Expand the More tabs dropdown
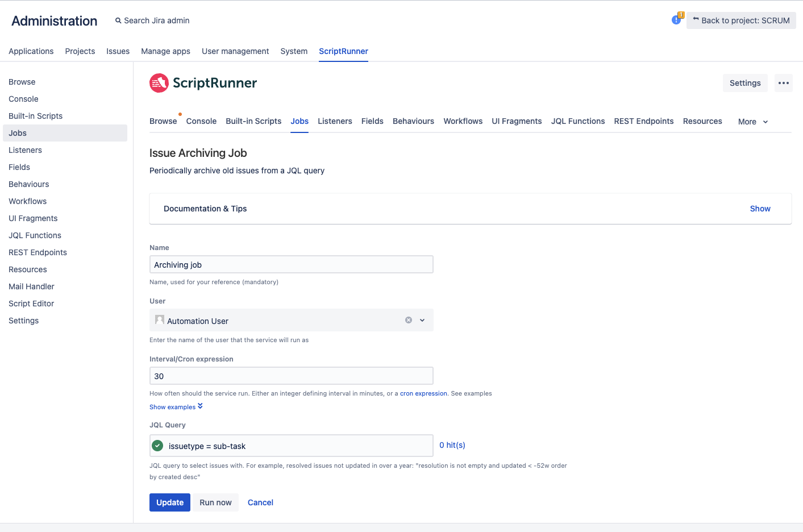Viewport: 803px width, 532px height. point(753,122)
